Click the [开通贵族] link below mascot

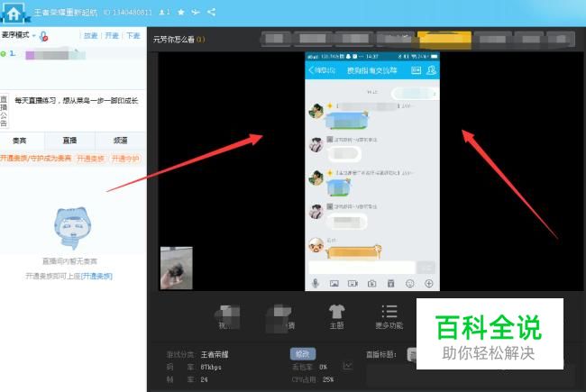tap(96, 276)
